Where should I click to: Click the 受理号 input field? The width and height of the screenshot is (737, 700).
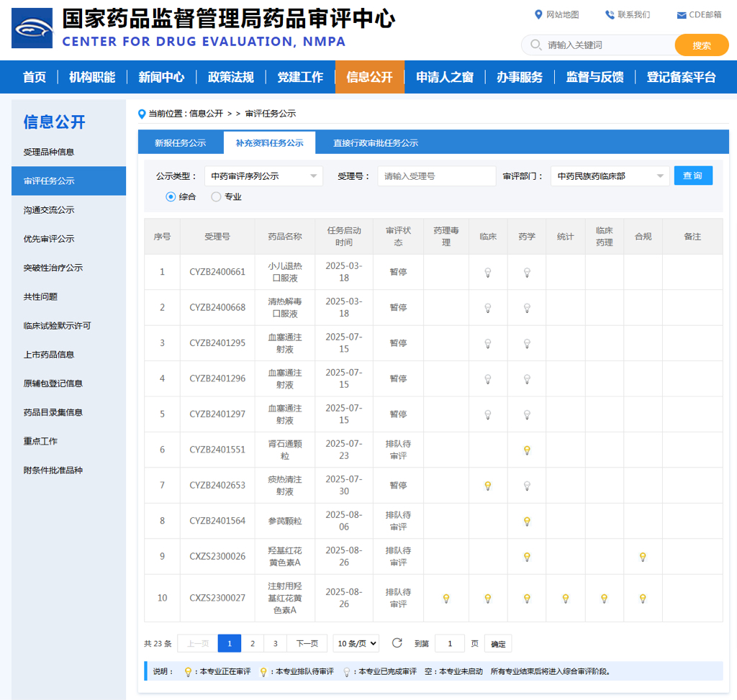[x=436, y=176]
